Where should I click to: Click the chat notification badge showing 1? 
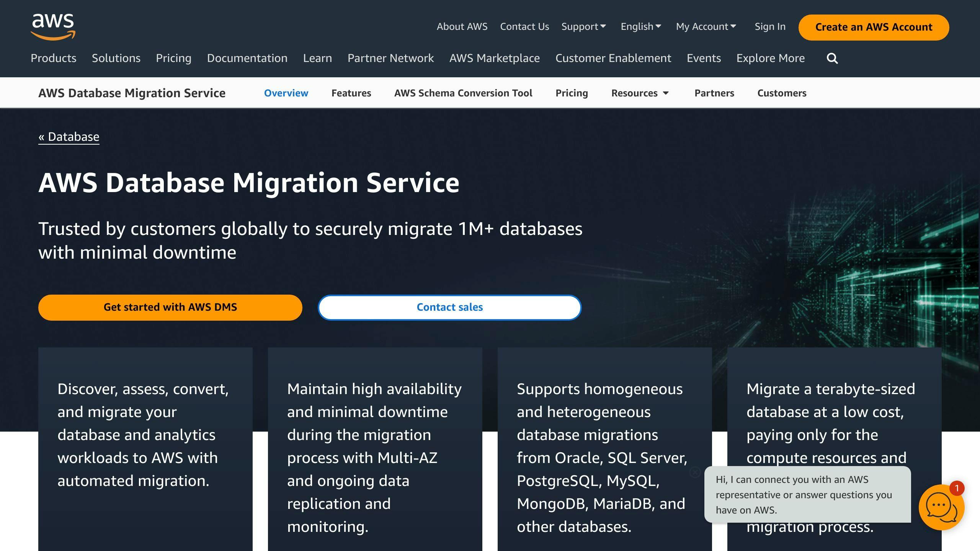click(957, 488)
